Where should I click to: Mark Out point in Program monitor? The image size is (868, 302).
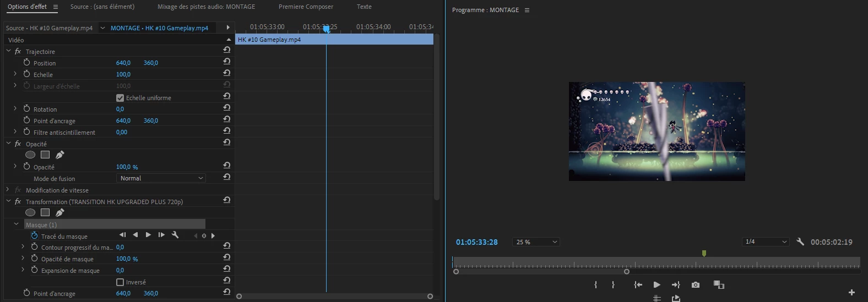[613, 284]
